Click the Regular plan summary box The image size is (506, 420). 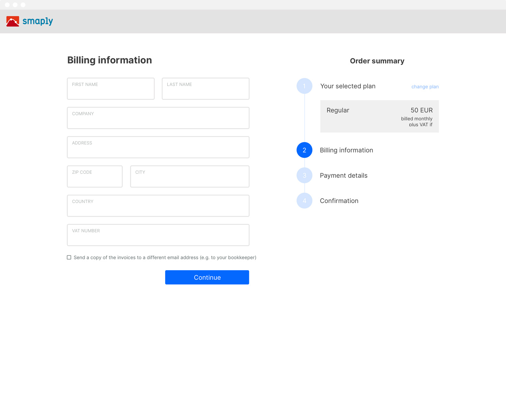click(379, 116)
